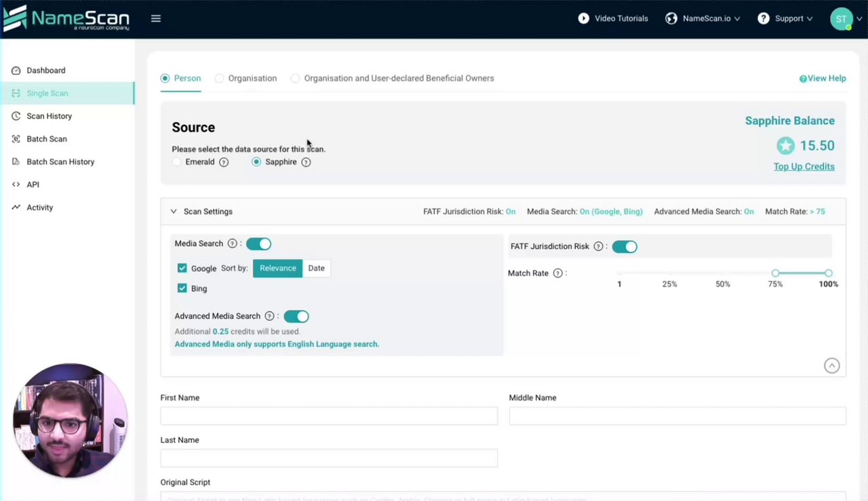Click the Last Name input field
The width and height of the screenshot is (868, 501).
tap(329, 458)
